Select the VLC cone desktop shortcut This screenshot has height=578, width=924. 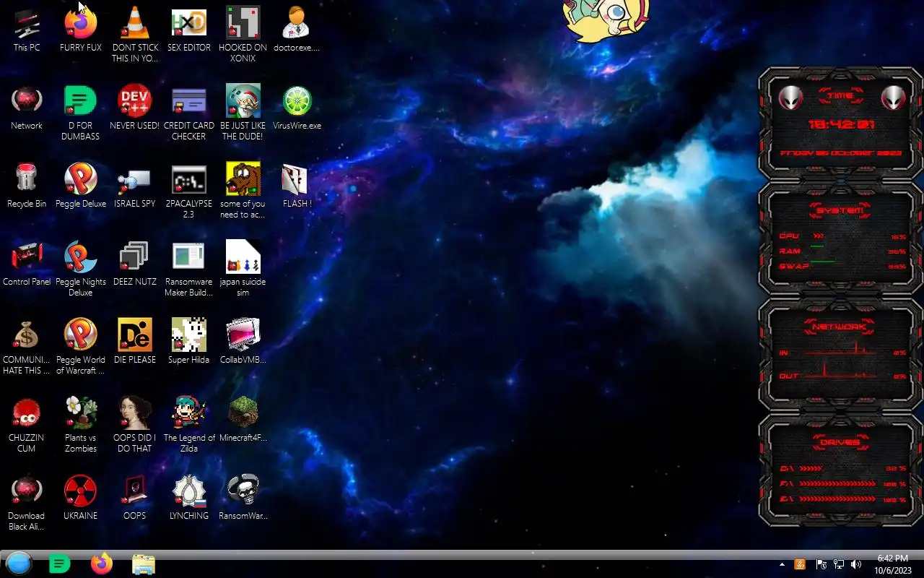tap(134, 35)
